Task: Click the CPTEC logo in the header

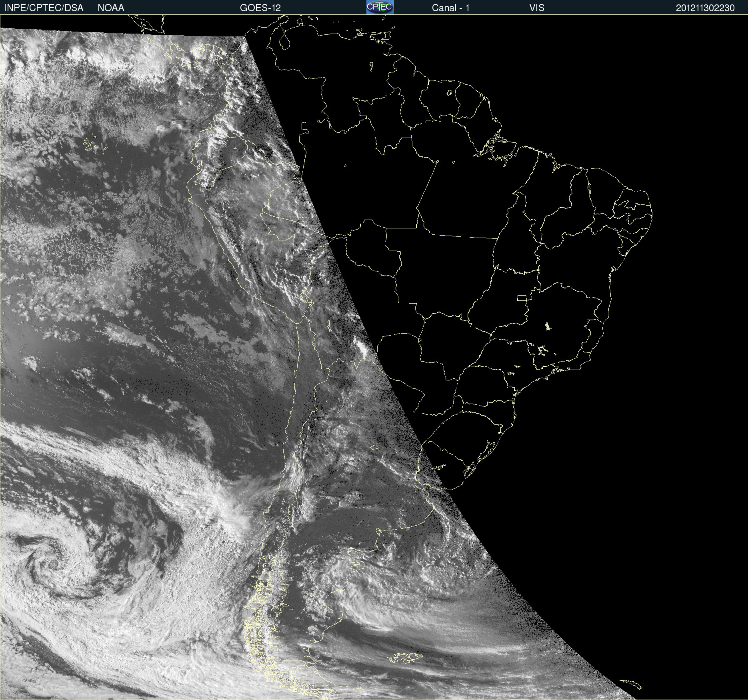Action: click(x=380, y=7)
